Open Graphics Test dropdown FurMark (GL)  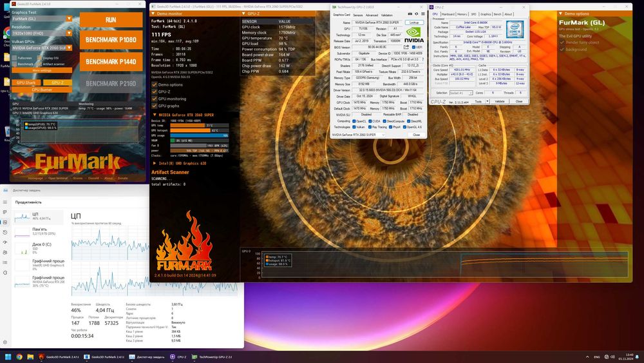click(x=42, y=19)
